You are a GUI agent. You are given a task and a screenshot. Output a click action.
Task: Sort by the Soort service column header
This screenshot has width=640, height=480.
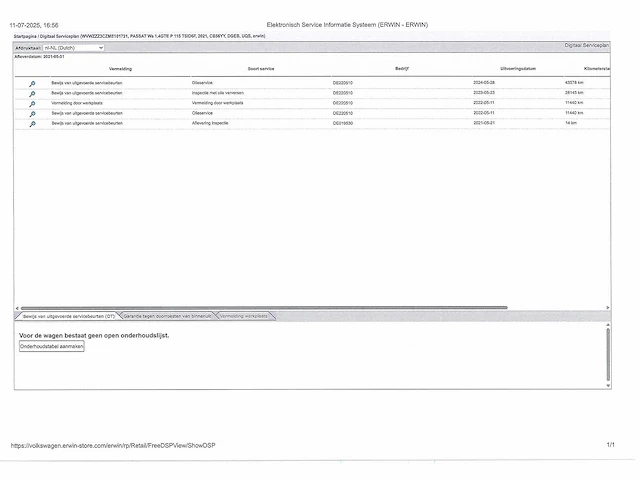pyautogui.click(x=261, y=69)
